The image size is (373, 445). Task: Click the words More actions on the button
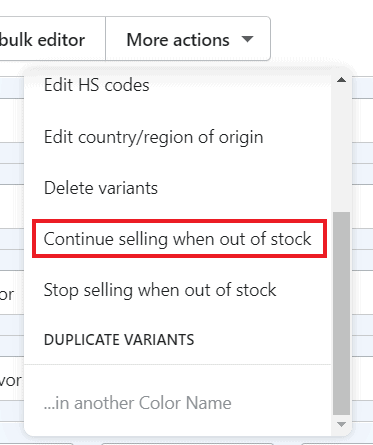click(178, 40)
